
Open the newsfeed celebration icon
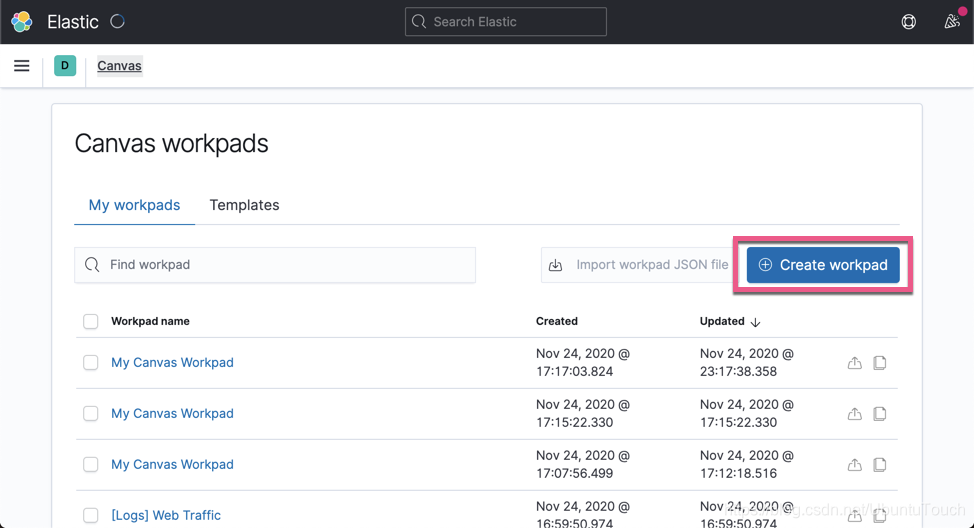click(x=952, y=22)
